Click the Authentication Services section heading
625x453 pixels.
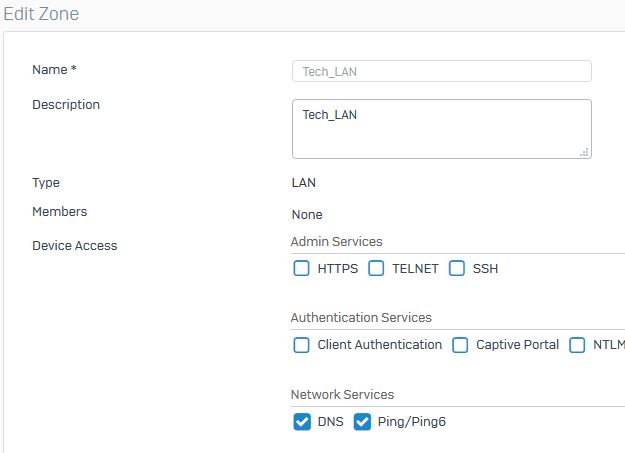pos(361,317)
